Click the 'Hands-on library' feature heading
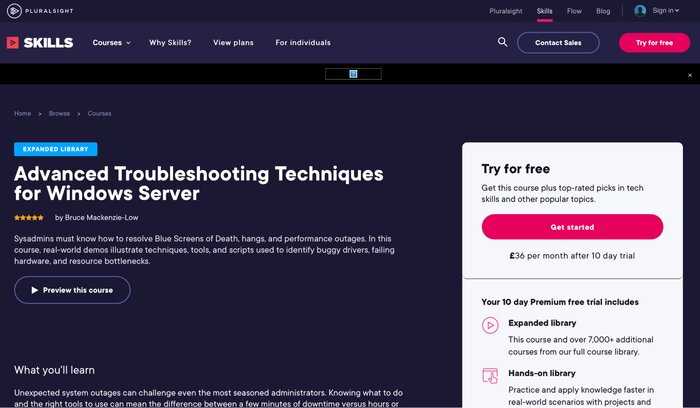 [x=542, y=373]
